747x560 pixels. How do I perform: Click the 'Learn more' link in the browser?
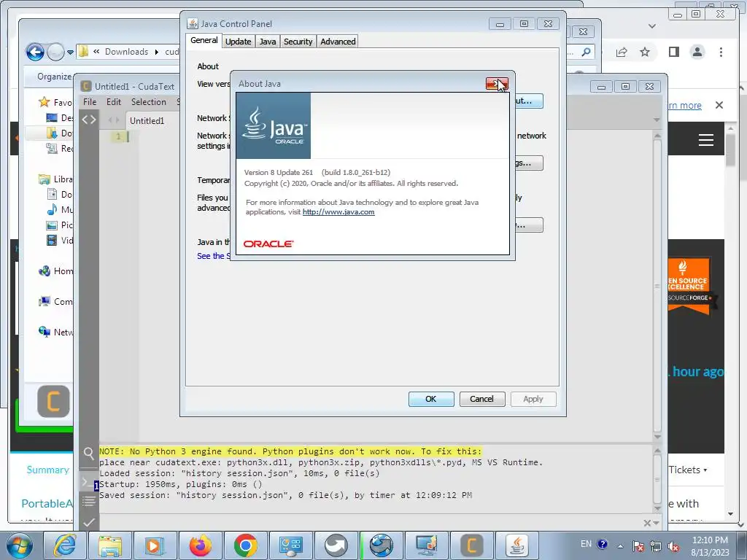[x=684, y=105]
